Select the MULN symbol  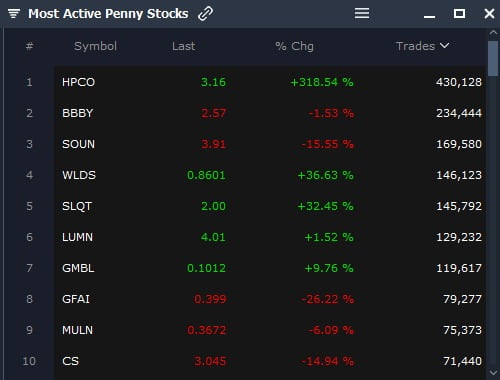click(x=77, y=330)
